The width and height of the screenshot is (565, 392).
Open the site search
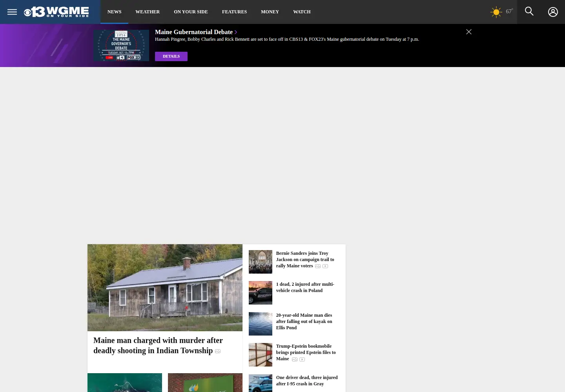coord(529,11)
